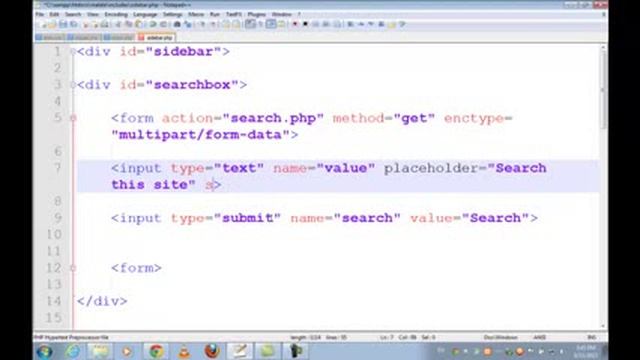Open the View menu
Screen dimensions: 640x360
point(93,14)
